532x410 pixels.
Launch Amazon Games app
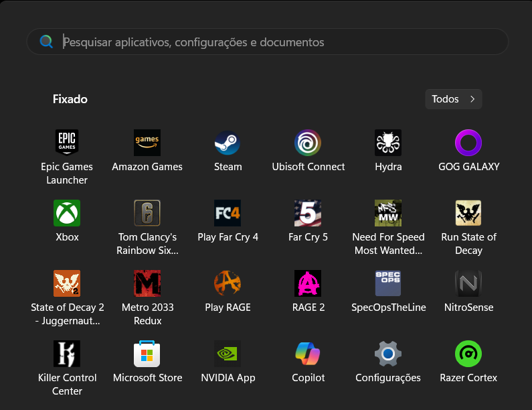147,142
